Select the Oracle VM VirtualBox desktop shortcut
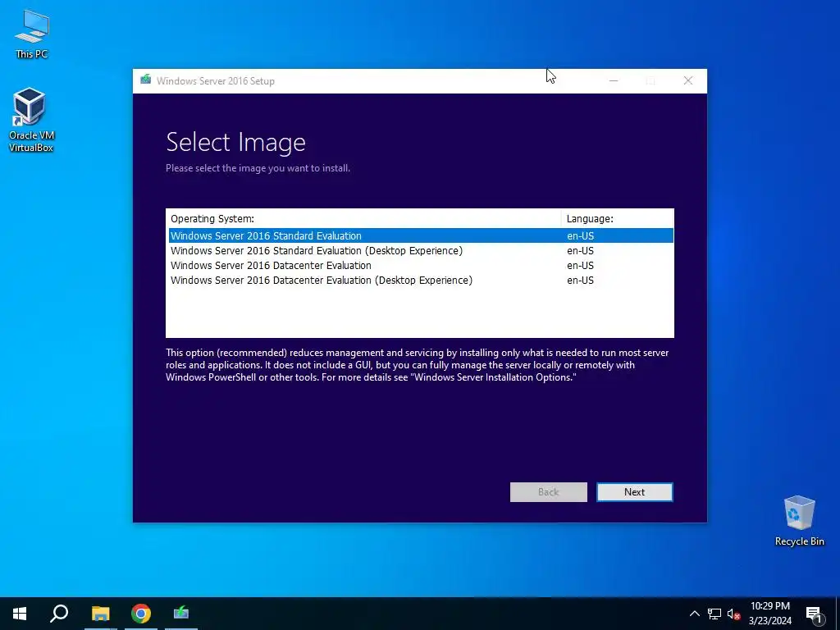This screenshot has height=630, width=840. 30,120
